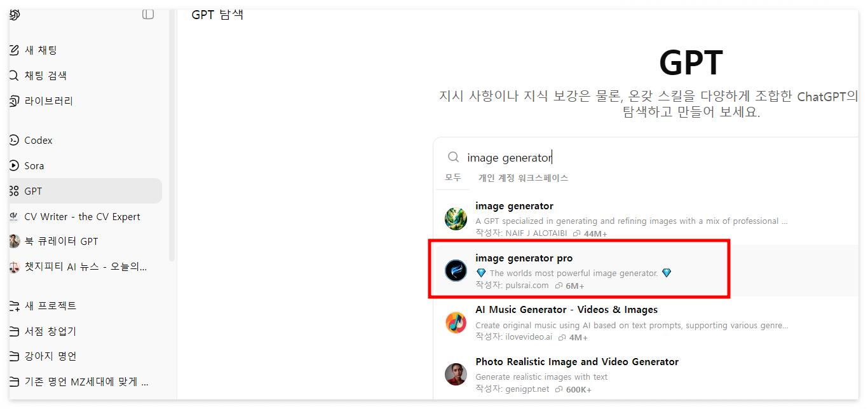Click the image generator result avatar
The height and width of the screenshot is (409, 868).
[456, 219]
